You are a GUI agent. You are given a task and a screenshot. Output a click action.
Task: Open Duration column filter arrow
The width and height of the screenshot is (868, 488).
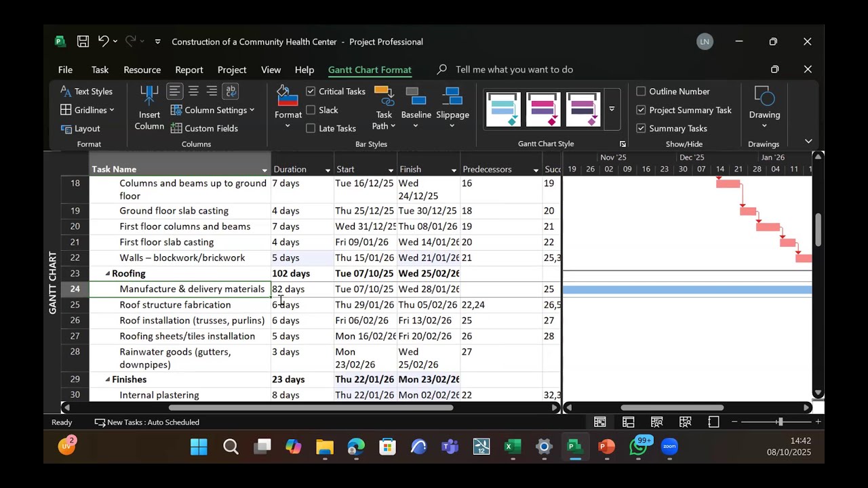point(328,169)
